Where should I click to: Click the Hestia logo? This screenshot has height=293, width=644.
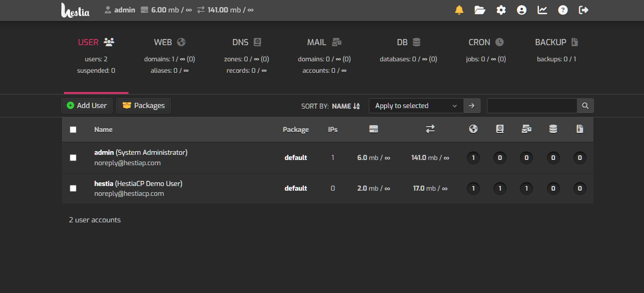point(75,10)
